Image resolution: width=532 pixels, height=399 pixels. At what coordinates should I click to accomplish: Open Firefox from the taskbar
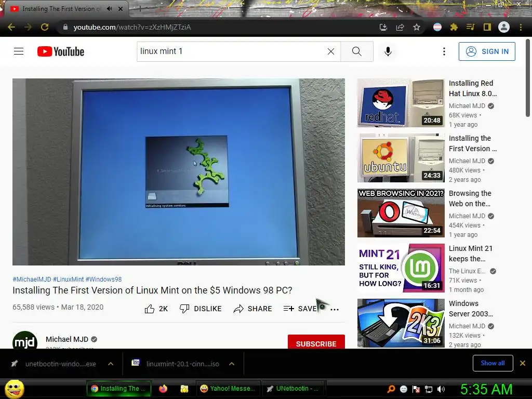click(x=163, y=389)
